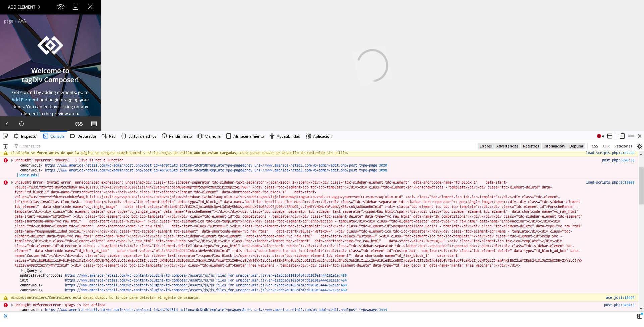The width and height of the screenshot is (644, 327).
Task: Close tagDiv Composer with the X icon
Action: [x=90, y=7]
